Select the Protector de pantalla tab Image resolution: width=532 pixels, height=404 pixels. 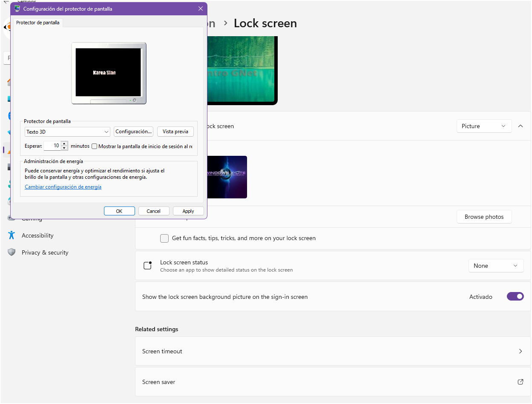click(x=38, y=23)
